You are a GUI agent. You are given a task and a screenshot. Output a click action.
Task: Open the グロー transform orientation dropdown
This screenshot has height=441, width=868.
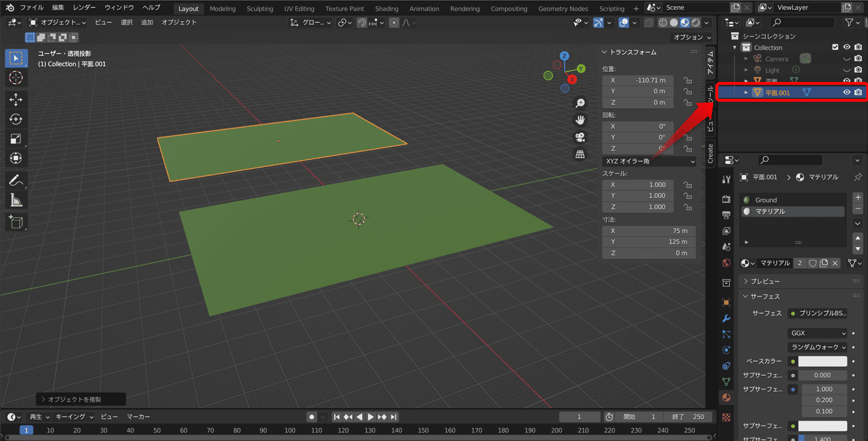310,23
